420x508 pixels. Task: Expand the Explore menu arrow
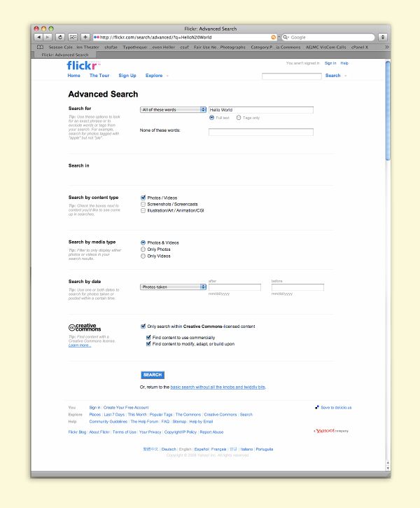(x=168, y=76)
